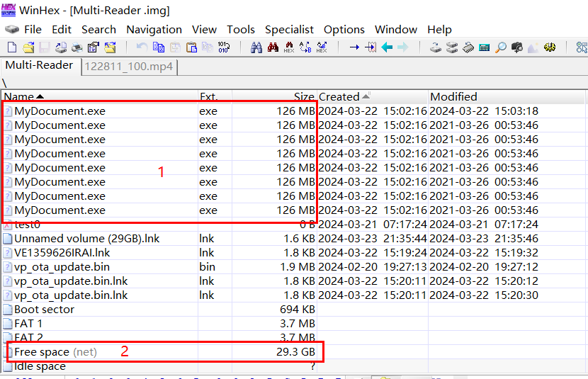The image size is (588, 379).
Task: Sort by the Size column header
Action: (x=274, y=97)
